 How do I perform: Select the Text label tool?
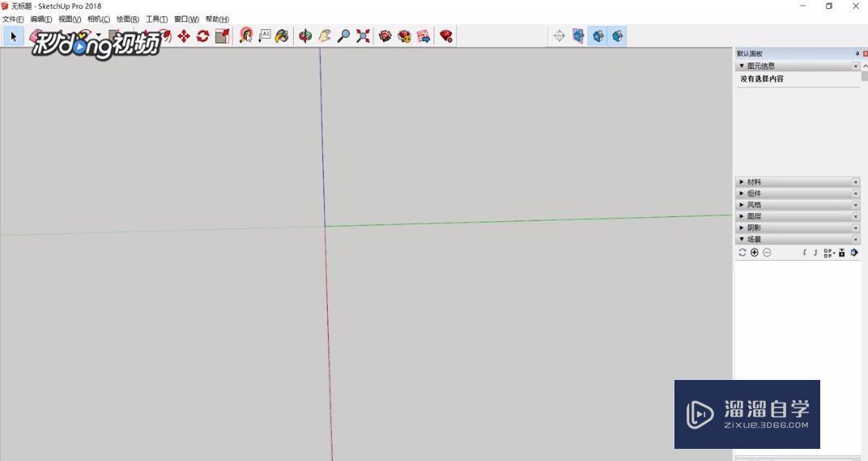pos(265,36)
